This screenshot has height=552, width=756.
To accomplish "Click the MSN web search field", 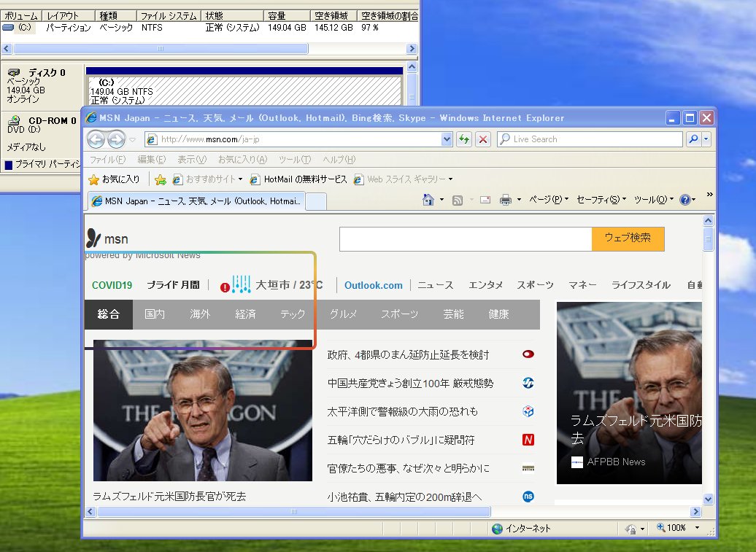I will 466,239.
